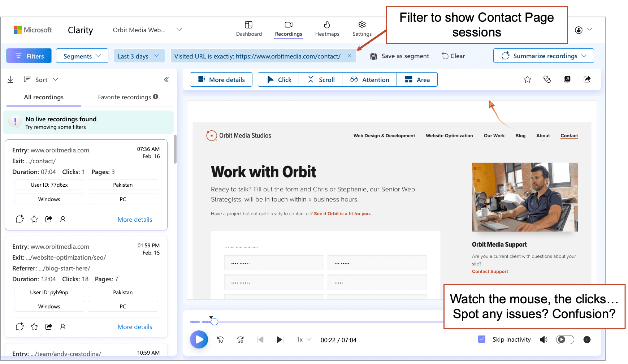Select the Attention view mode
628x364 pixels.
click(369, 79)
